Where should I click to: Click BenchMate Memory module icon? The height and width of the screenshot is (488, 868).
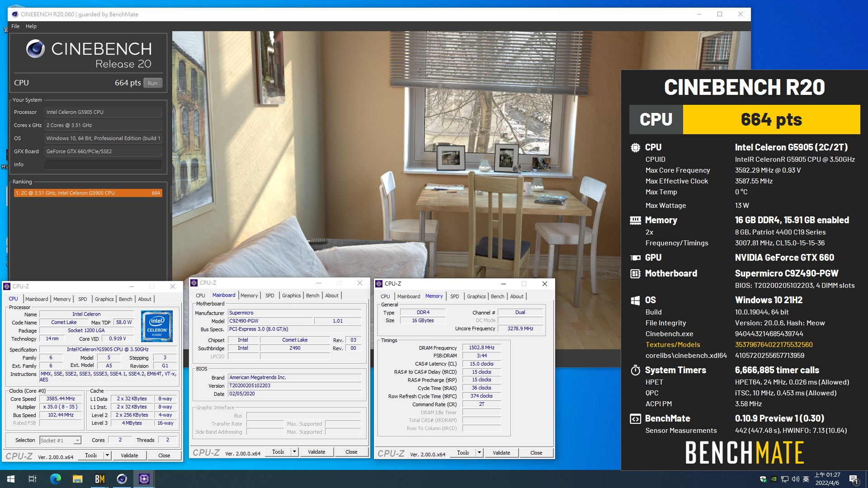[635, 221]
